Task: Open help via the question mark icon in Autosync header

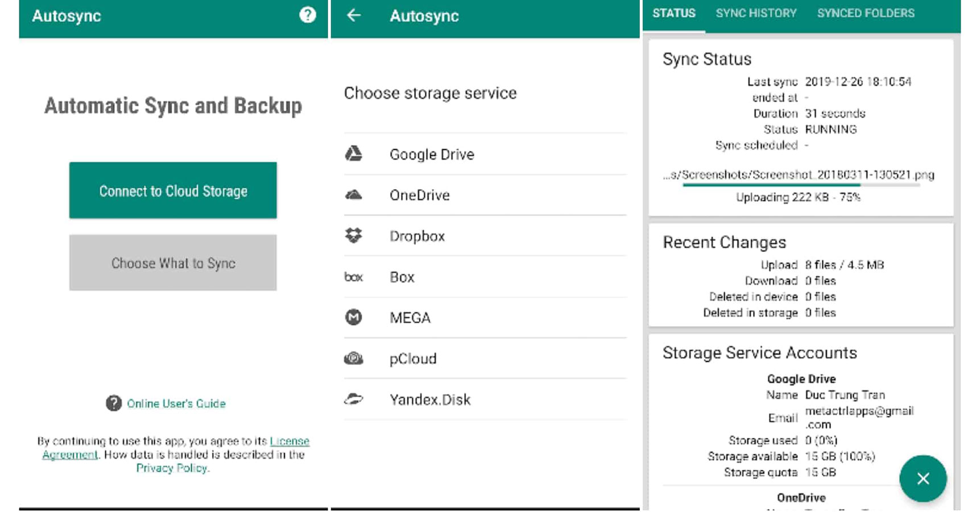Action: (x=307, y=15)
